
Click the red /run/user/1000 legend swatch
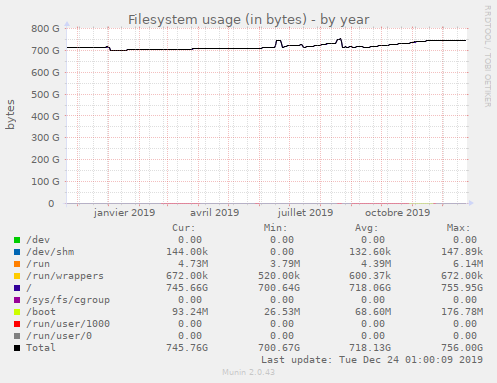point(17,324)
